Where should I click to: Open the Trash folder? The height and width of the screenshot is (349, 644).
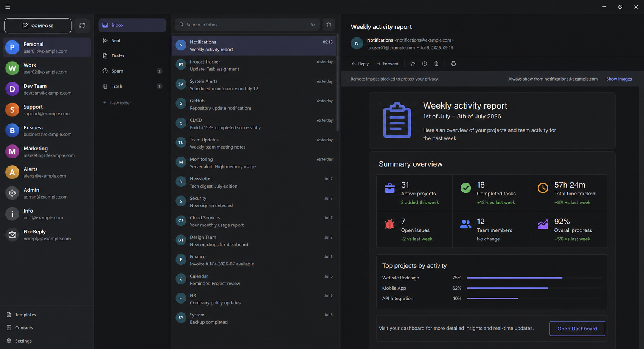click(x=132, y=86)
